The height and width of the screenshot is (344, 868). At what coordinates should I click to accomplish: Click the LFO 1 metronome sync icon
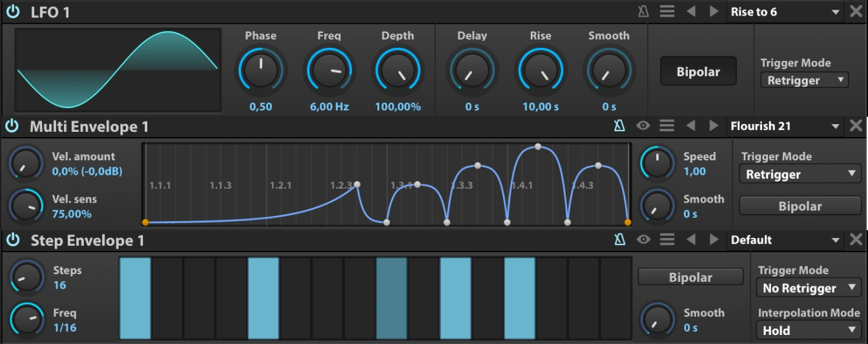tap(643, 12)
